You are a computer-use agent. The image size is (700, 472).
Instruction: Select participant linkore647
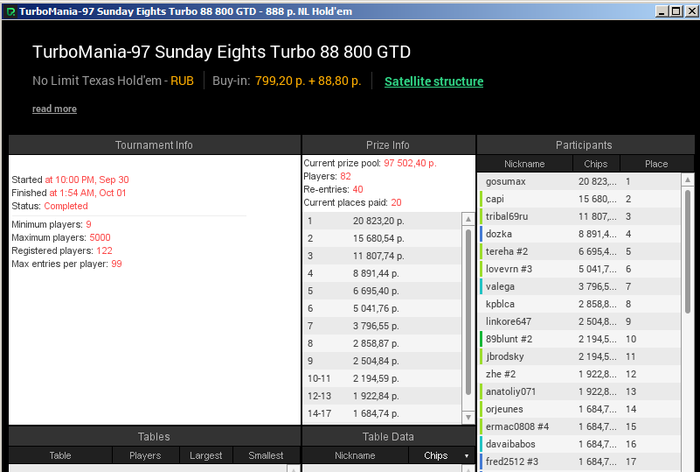tap(579, 321)
